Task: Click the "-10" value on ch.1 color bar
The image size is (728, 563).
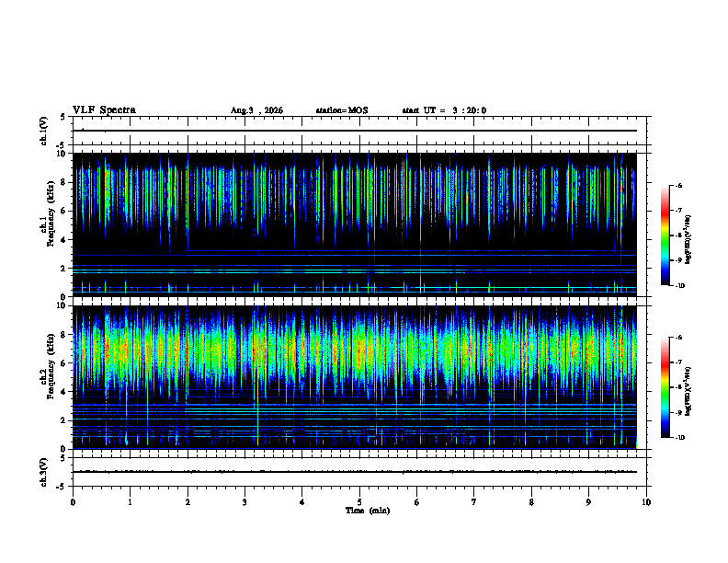Action: 680,286
